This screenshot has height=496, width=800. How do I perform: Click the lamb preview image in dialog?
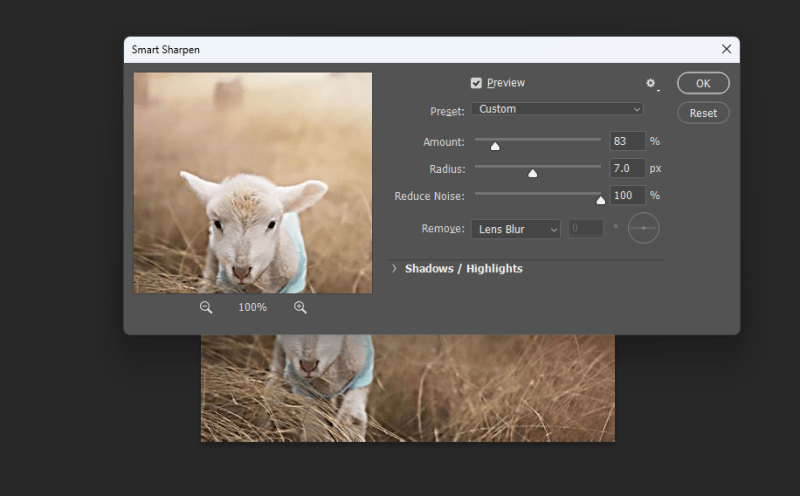pyautogui.click(x=253, y=183)
